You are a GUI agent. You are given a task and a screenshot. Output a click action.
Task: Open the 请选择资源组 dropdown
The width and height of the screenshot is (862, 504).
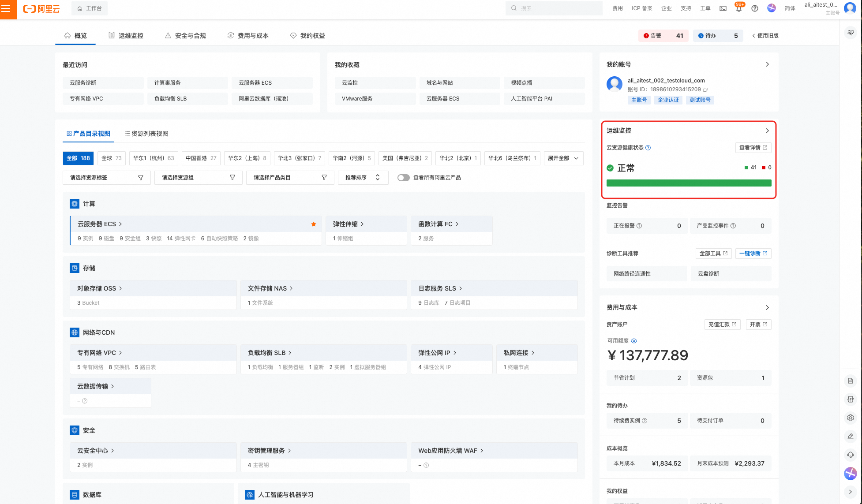click(198, 178)
